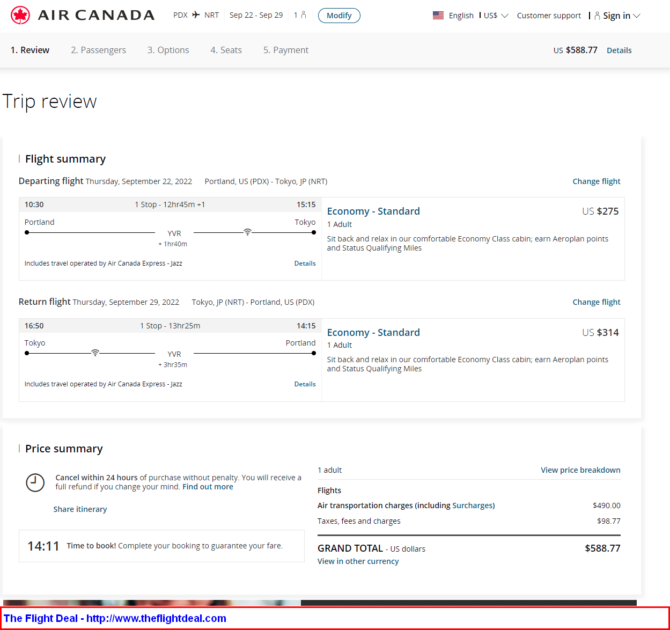
Task: Go to the 4. Seats step
Action: [226, 50]
